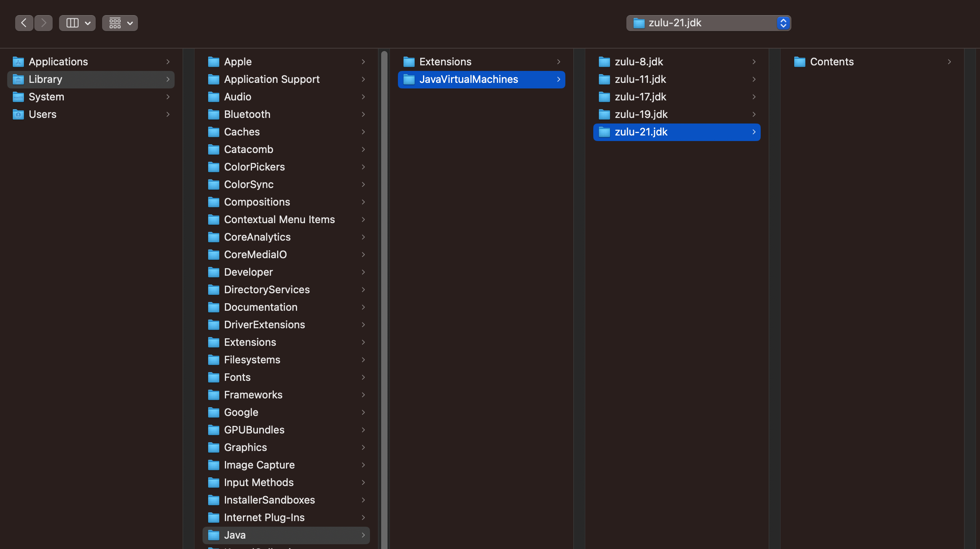Click the Contents folder icon
980x549 pixels.
coord(799,62)
